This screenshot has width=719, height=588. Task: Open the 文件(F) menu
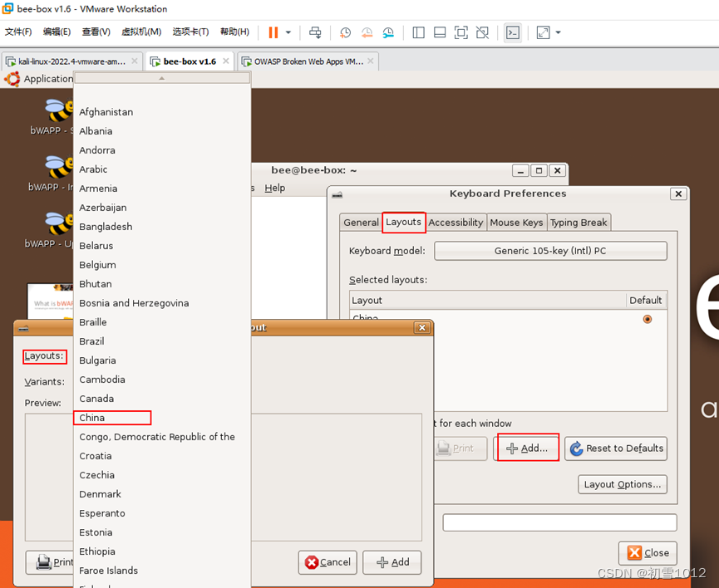pyautogui.click(x=18, y=32)
